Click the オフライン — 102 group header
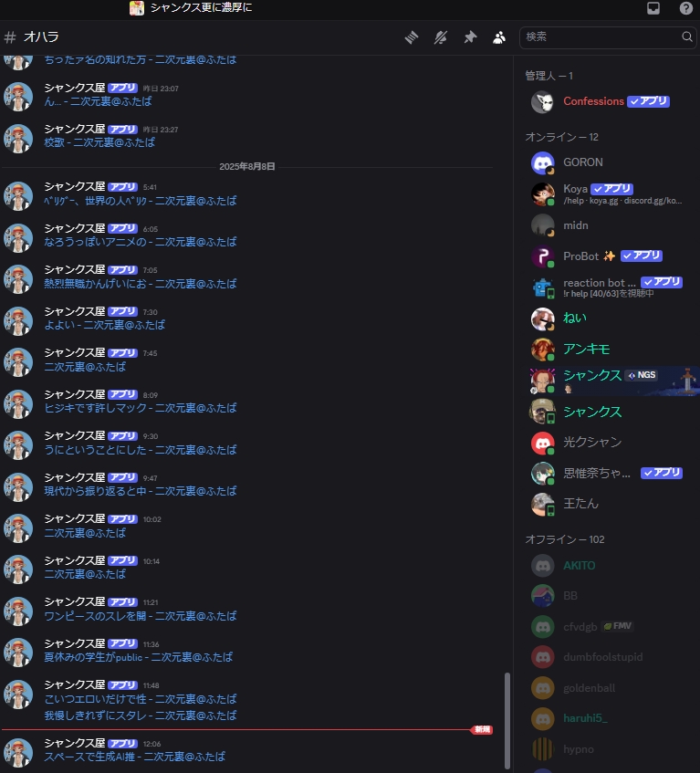 (564, 539)
